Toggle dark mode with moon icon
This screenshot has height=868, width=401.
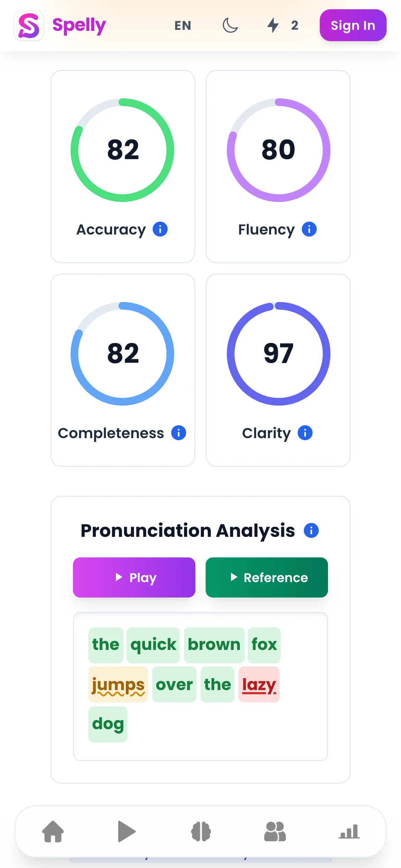pyautogui.click(x=230, y=25)
